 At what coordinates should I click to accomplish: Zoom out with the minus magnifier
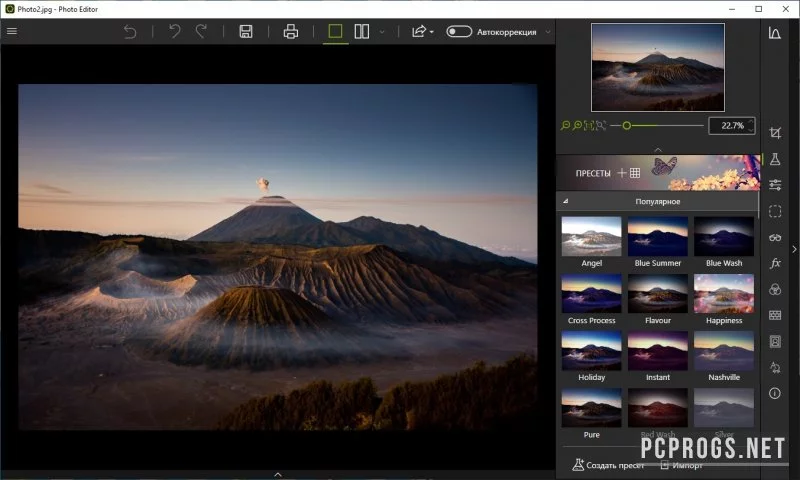tap(565, 125)
